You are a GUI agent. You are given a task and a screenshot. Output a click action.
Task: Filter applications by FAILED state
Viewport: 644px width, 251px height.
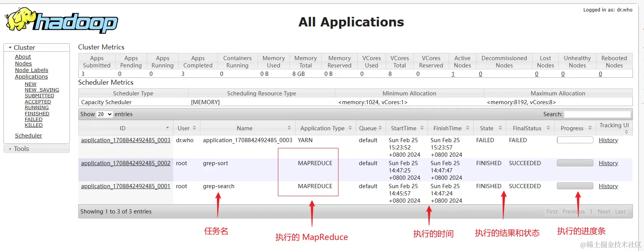pyautogui.click(x=34, y=120)
